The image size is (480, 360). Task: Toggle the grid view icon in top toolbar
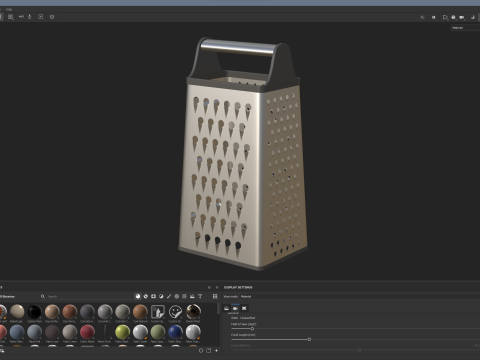(x=11, y=17)
